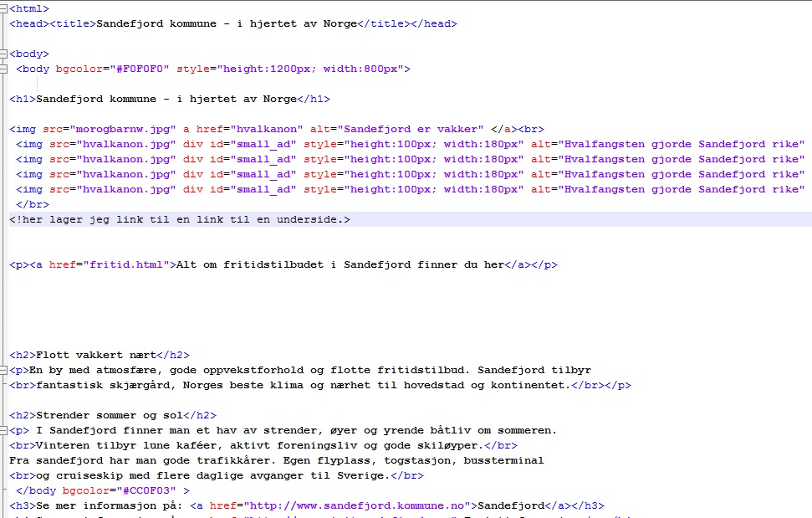Place cursor in the title tag text

[x=227, y=23]
